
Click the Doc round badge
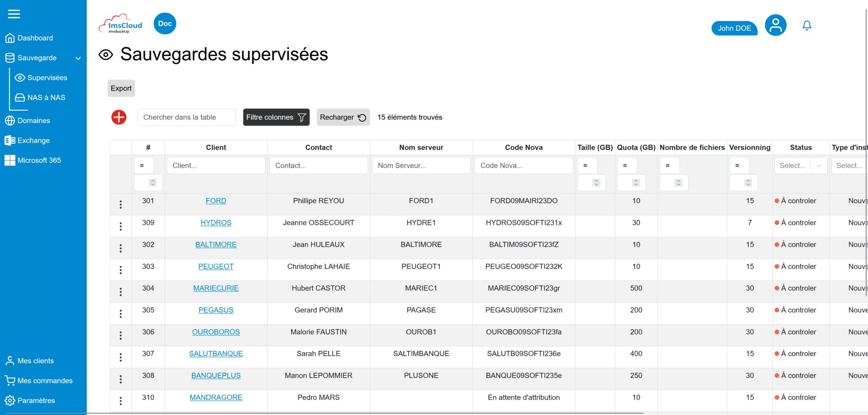click(165, 24)
